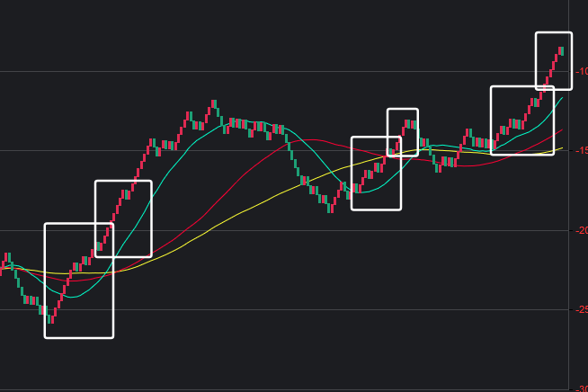
Task: Click the first candle at the far-left edge
Action: pyautogui.click(x=2, y=266)
